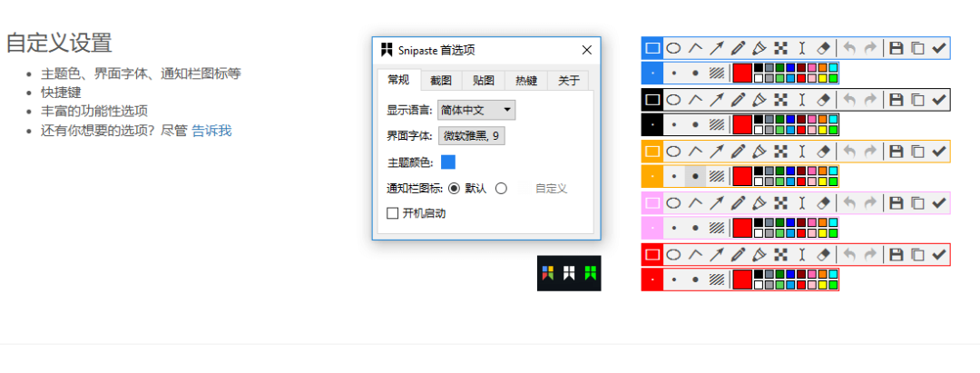Select the pencil tool in the blue toolbar
980x373 pixels.
tap(738, 48)
